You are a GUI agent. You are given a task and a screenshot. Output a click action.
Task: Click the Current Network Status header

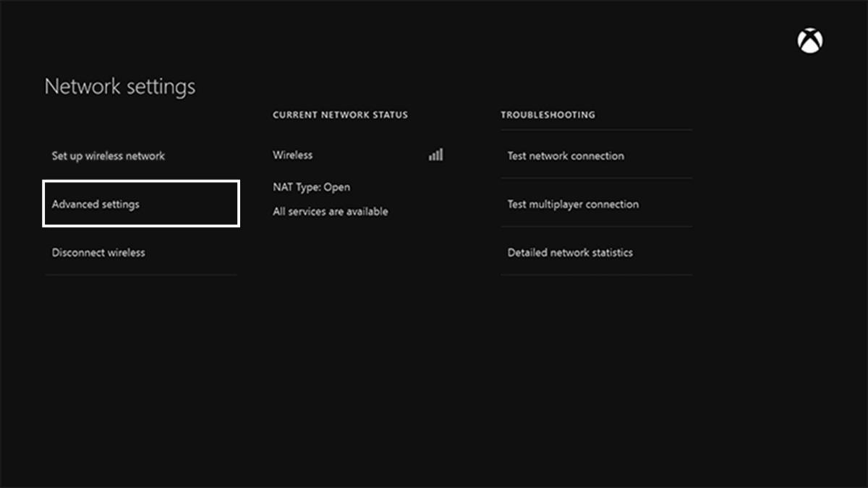[x=340, y=115]
